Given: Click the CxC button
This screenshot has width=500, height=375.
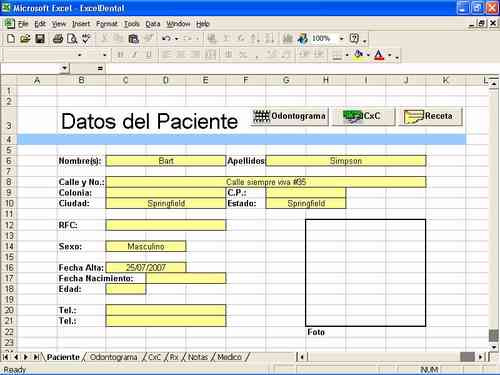Looking at the screenshot, I should 363,116.
